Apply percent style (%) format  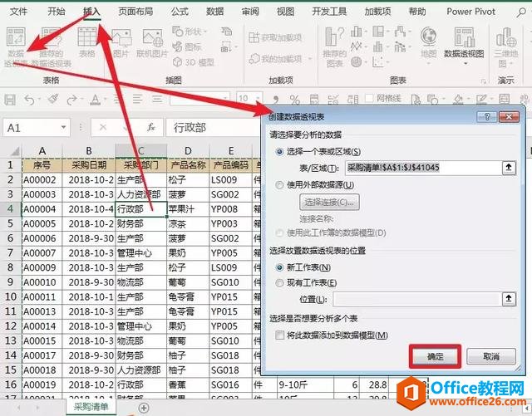coord(294,100)
